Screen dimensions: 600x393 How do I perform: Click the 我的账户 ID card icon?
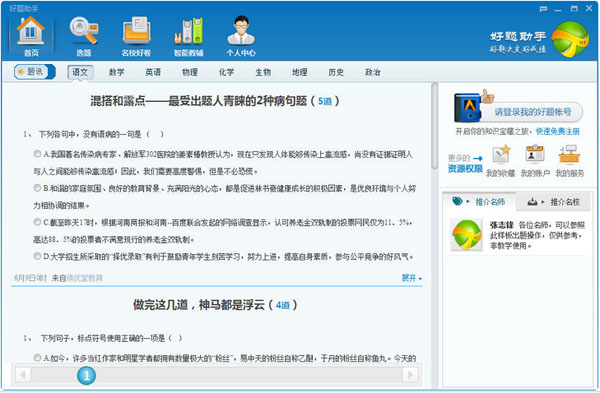535,155
